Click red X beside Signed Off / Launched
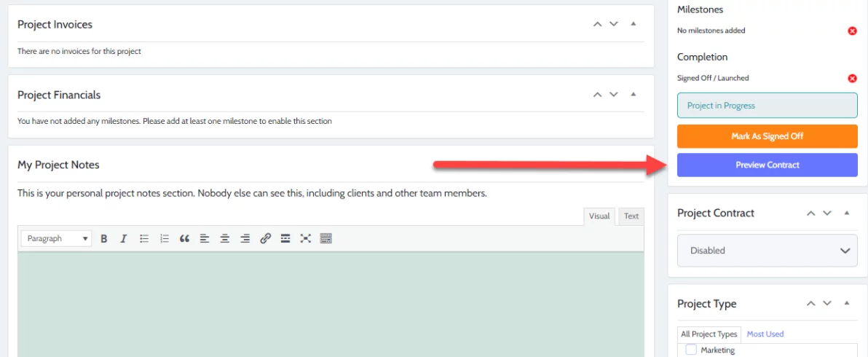The height and width of the screenshot is (357, 868). tap(853, 79)
